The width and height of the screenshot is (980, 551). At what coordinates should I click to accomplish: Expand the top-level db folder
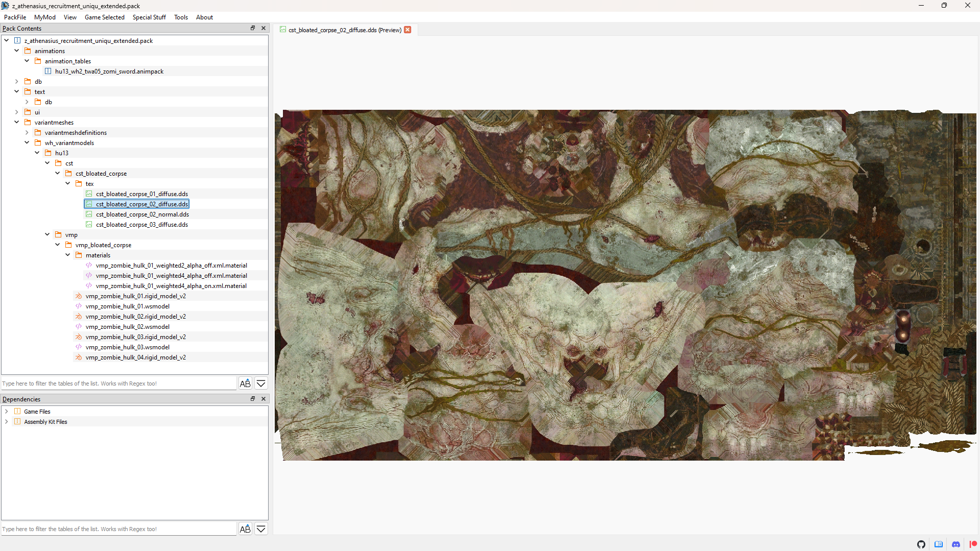(x=17, y=81)
